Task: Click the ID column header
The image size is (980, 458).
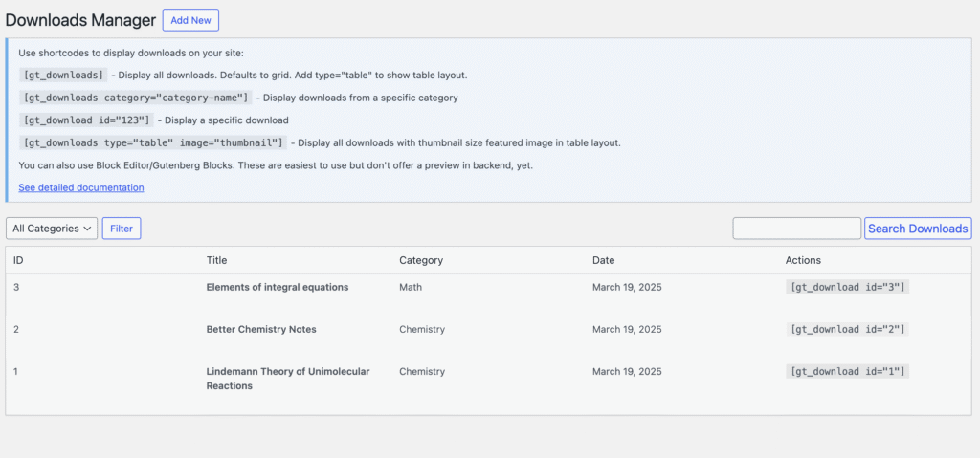Action: [18, 260]
